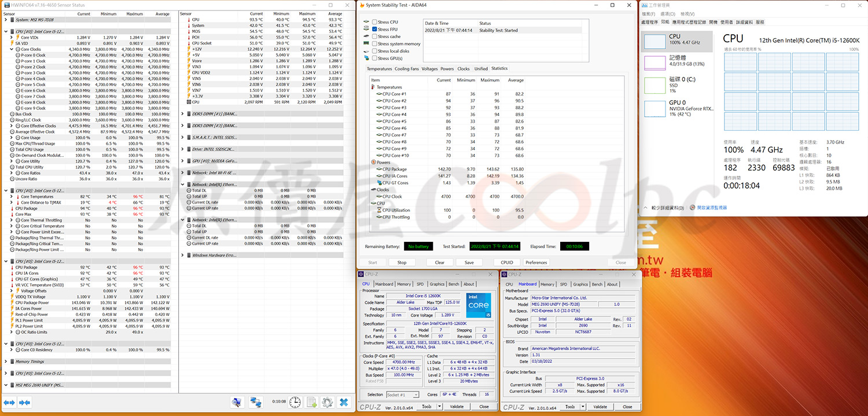Screen dimensions: 868x416
Task: Click fan icon next to CPU RPM row
Action: pos(188,102)
